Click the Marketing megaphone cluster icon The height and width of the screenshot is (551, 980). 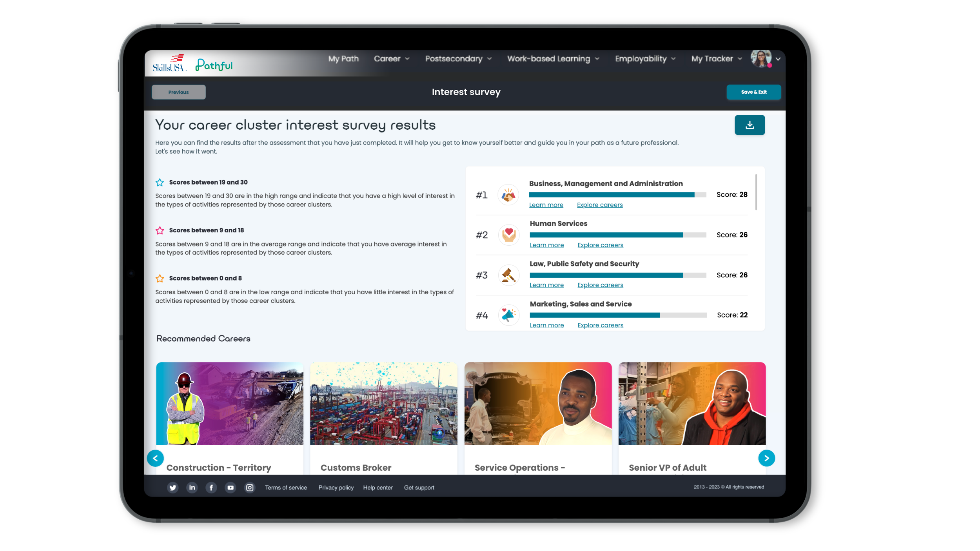(x=508, y=315)
